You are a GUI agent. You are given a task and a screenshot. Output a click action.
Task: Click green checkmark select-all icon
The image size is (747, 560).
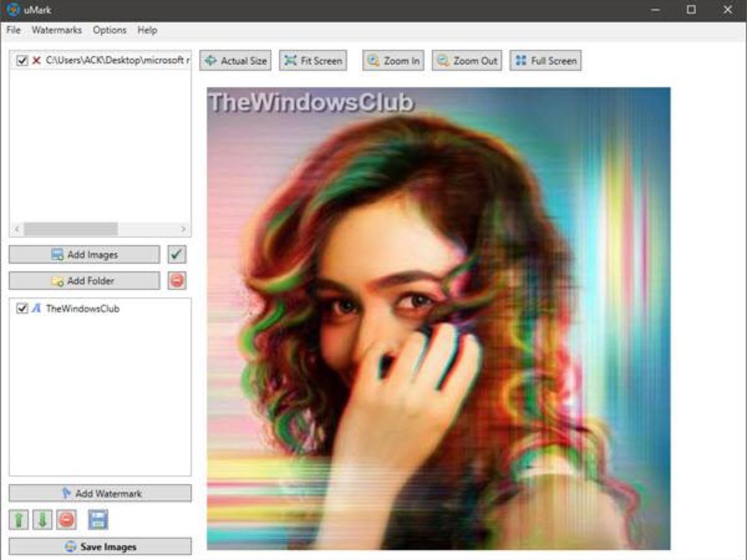177,254
